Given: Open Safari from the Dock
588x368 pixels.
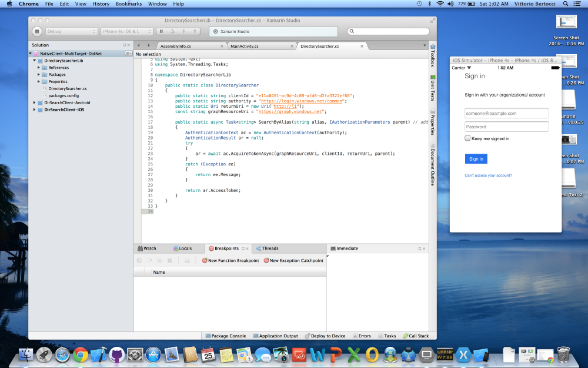Looking at the screenshot, I should point(62,354).
